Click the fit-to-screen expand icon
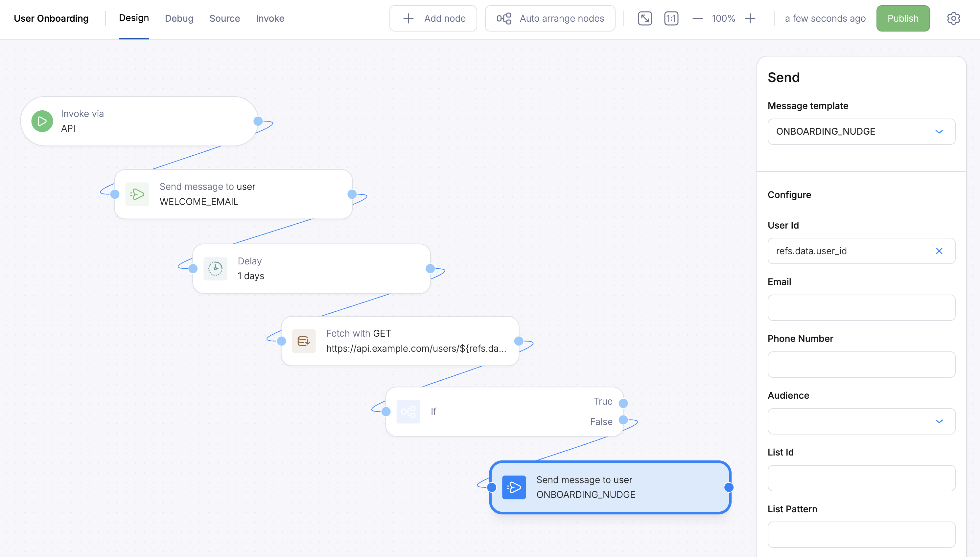Image resolution: width=980 pixels, height=557 pixels. coord(645,18)
